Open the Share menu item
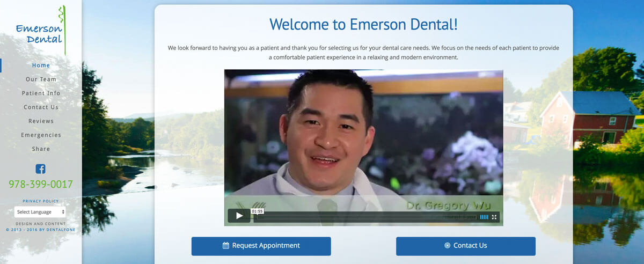 (41, 149)
